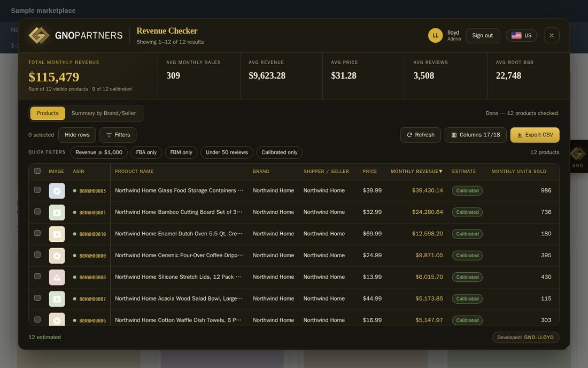Viewport: 588px width, 368px height.
Task: Tick the select-all header checkbox
Action: [x=37, y=171]
